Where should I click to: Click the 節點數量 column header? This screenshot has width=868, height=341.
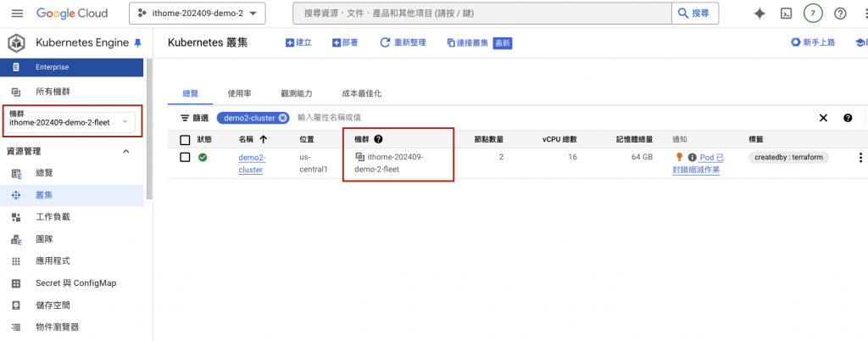488,140
